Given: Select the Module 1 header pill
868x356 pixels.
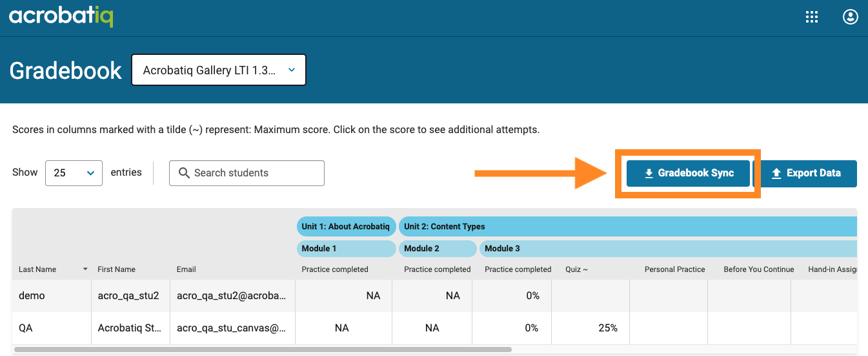Looking at the screenshot, I should click(x=346, y=248).
